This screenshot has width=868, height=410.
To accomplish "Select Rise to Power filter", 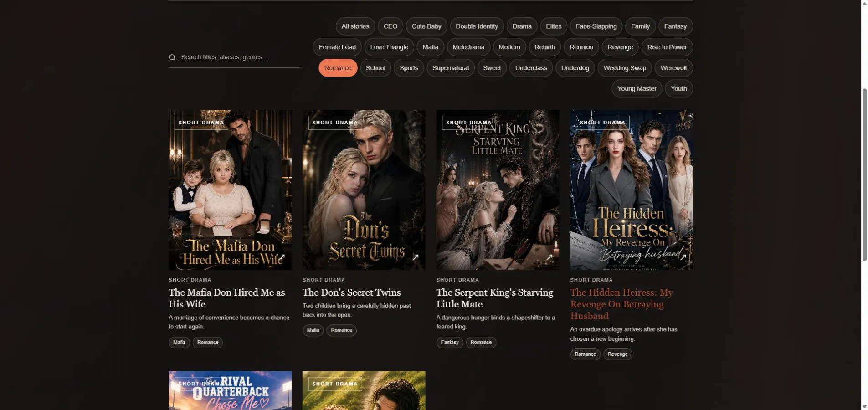I will tap(667, 47).
